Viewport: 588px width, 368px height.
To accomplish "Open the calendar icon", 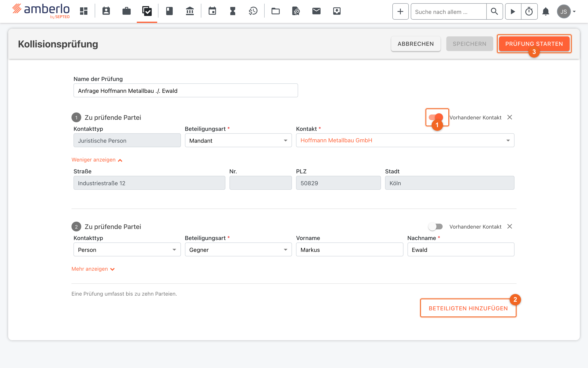I will coord(212,11).
